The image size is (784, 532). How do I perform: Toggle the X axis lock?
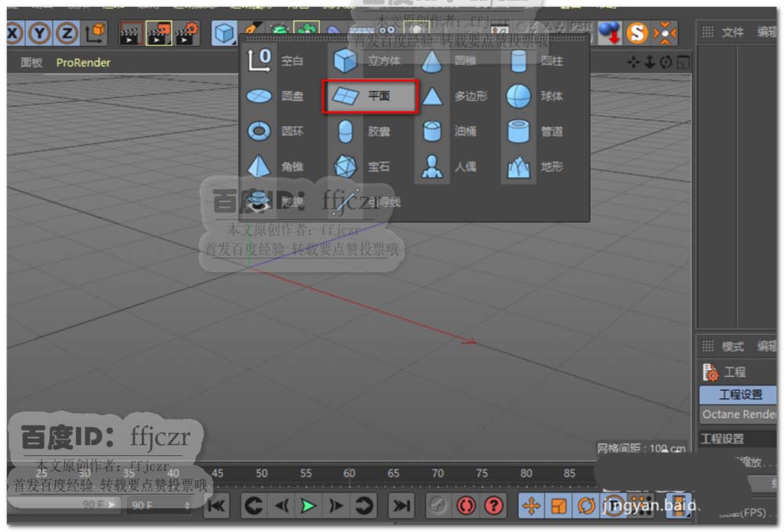14,34
